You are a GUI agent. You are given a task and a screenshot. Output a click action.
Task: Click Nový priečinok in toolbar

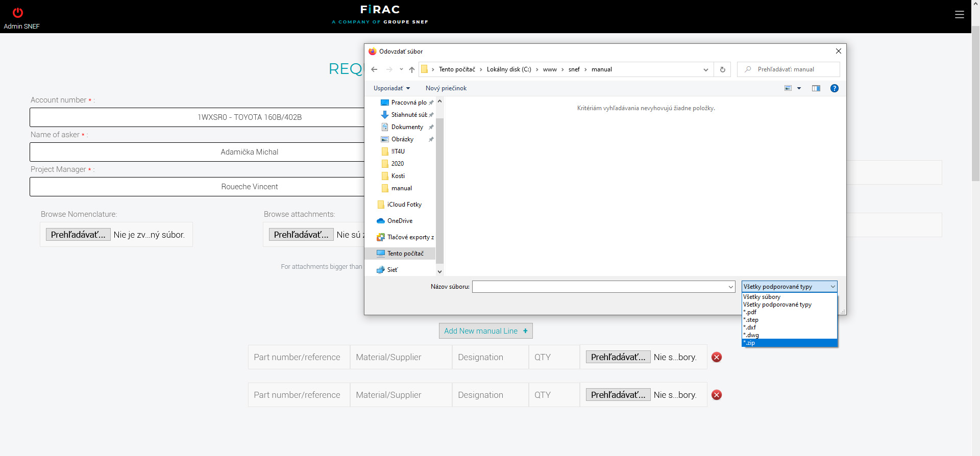pos(446,88)
